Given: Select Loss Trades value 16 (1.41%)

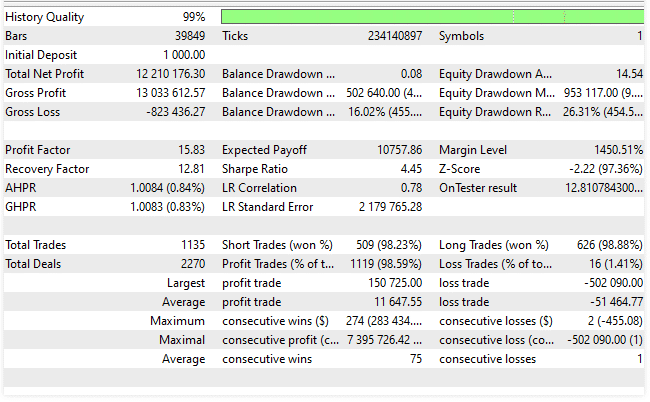Looking at the screenshot, I should tap(616, 264).
